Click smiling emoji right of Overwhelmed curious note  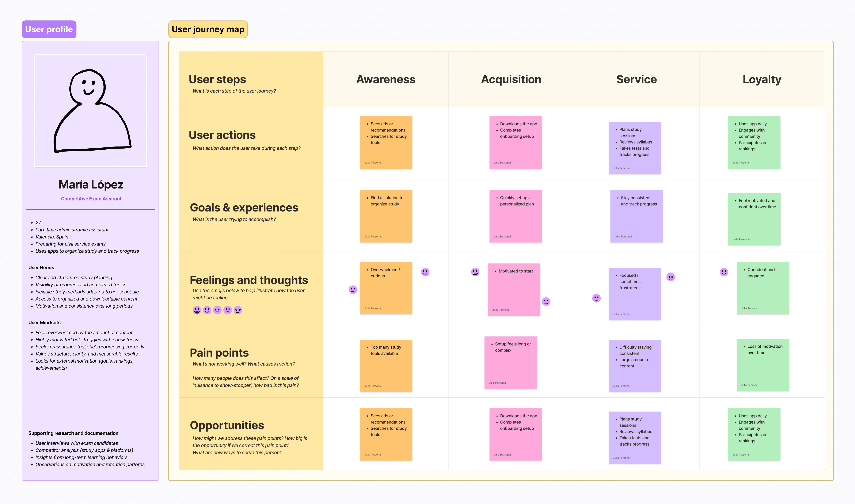pyautogui.click(x=425, y=272)
